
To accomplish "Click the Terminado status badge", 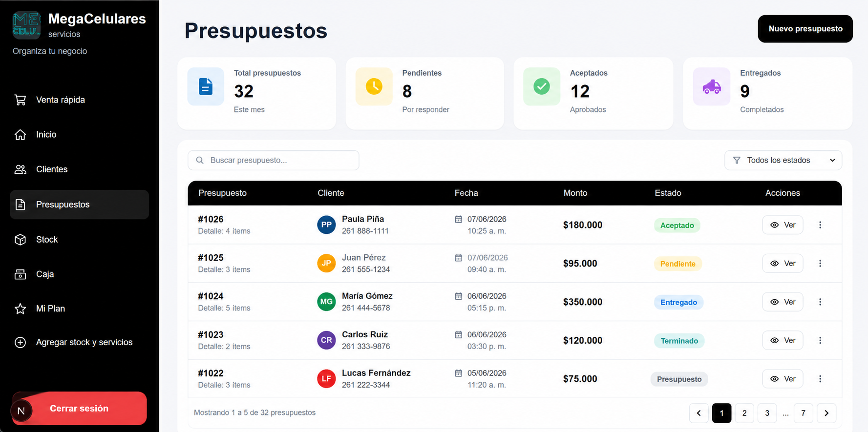I will (679, 341).
